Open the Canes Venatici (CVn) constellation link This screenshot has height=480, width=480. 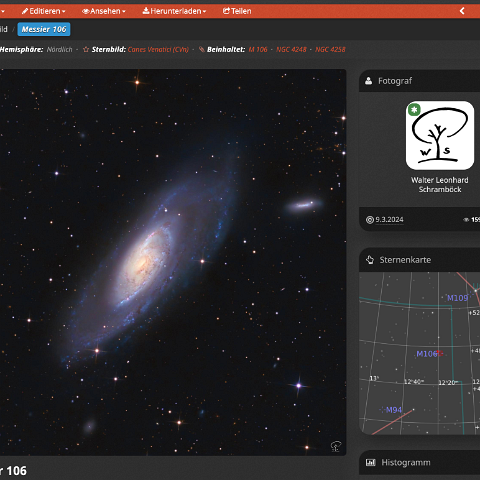[x=158, y=50]
